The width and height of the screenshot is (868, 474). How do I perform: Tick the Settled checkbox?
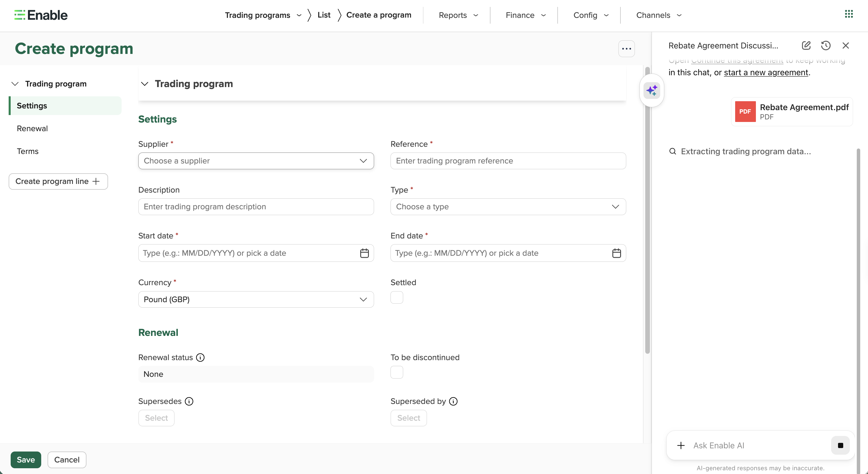click(397, 297)
